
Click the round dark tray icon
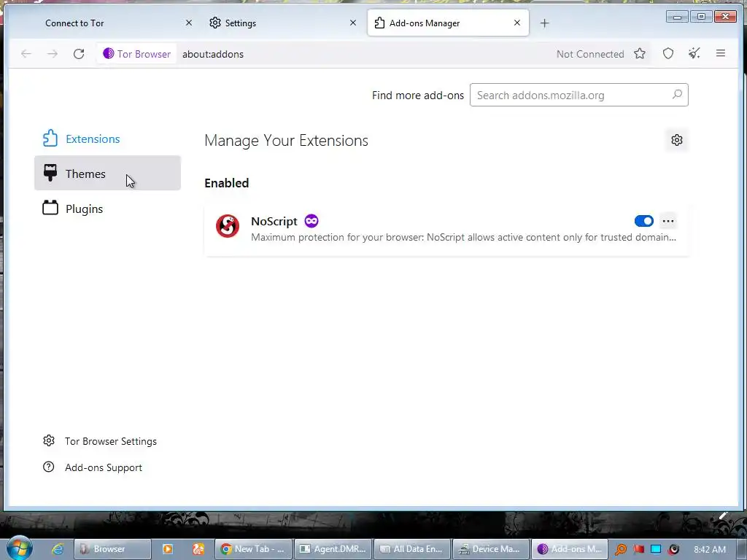coord(673,550)
